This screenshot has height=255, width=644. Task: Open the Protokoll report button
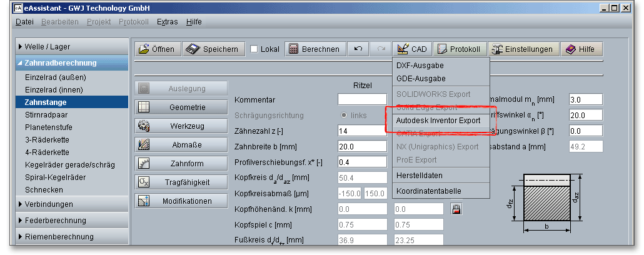pyautogui.click(x=460, y=49)
